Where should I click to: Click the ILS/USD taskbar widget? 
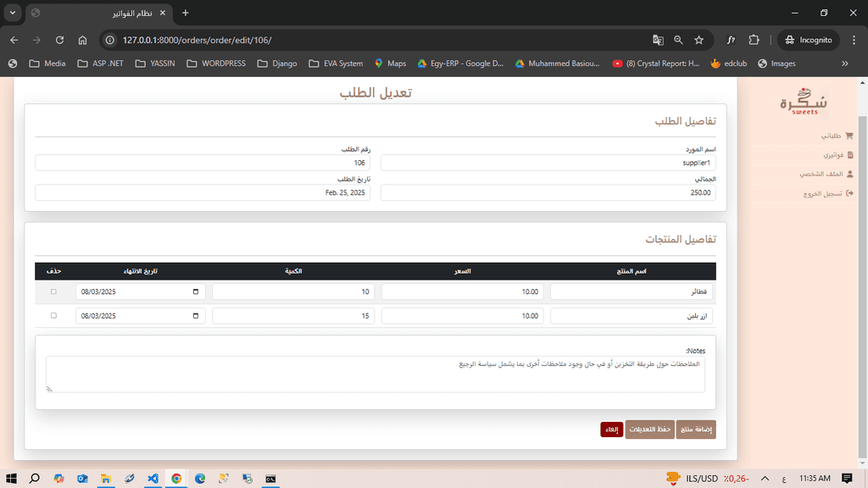[707, 479]
